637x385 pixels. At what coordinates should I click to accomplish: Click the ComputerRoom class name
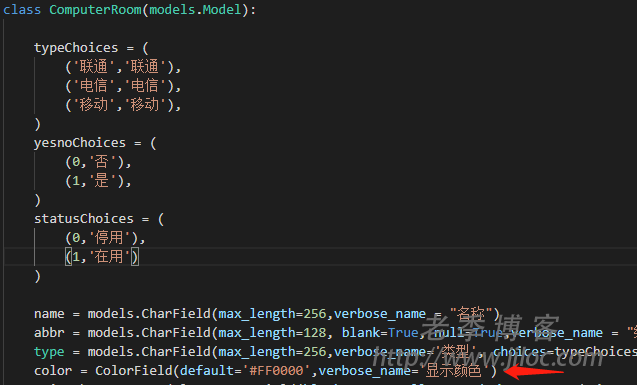(x=95, y=9)
